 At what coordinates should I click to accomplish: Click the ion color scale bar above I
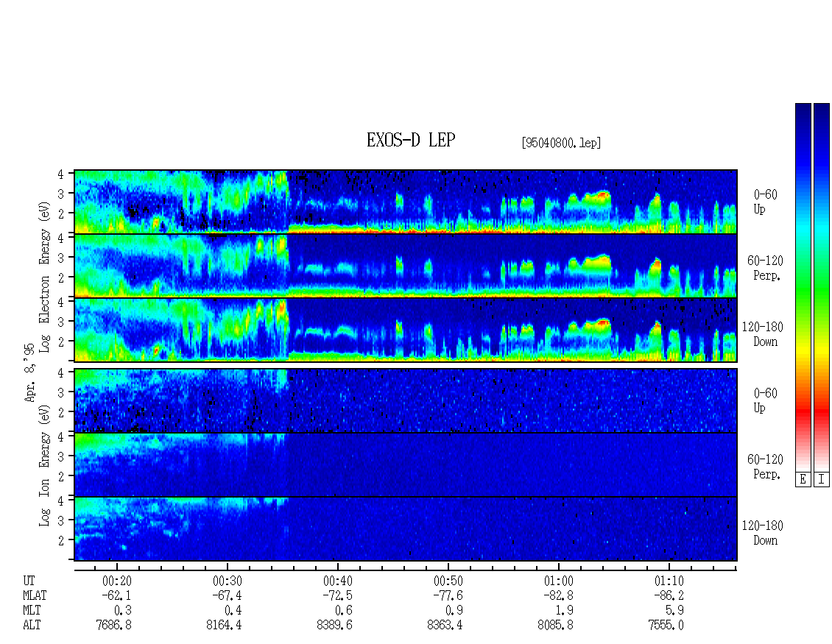[x=822, y=287]
